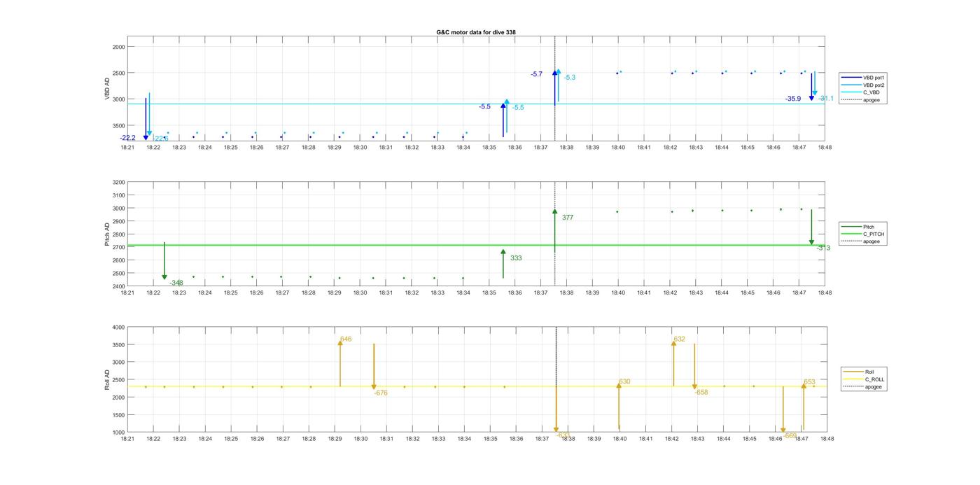The height and width of the screenshot is (485, 980).
Task: Click the '-633' roll annotation
Action: pyautogui.click(x=563, y=435)
